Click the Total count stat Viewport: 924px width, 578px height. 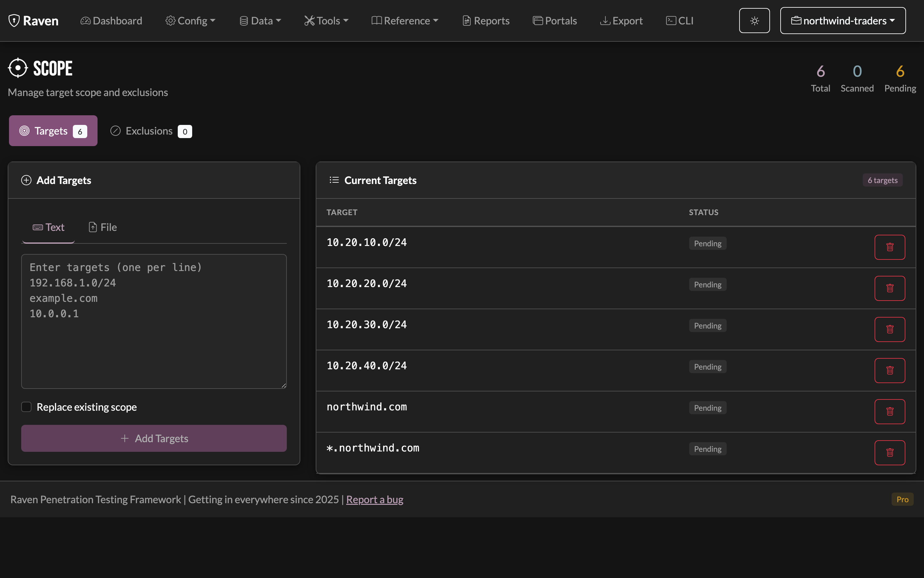(x=820, y=78)
